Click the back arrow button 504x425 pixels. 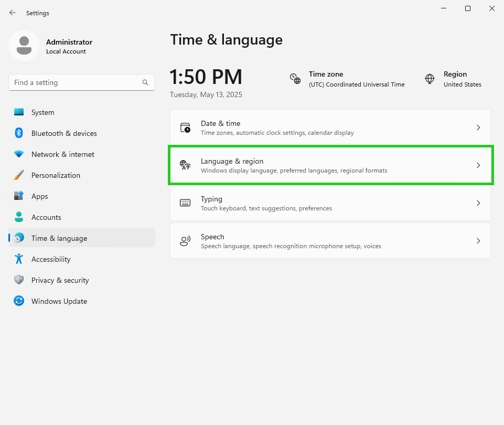click(12, 13)
